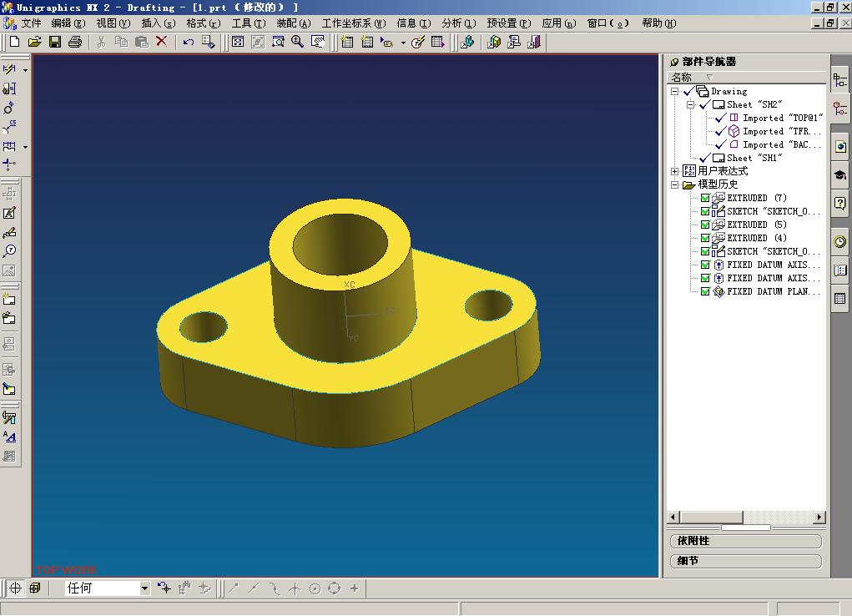Click the 名称 column sort arrow

point(709,77)
